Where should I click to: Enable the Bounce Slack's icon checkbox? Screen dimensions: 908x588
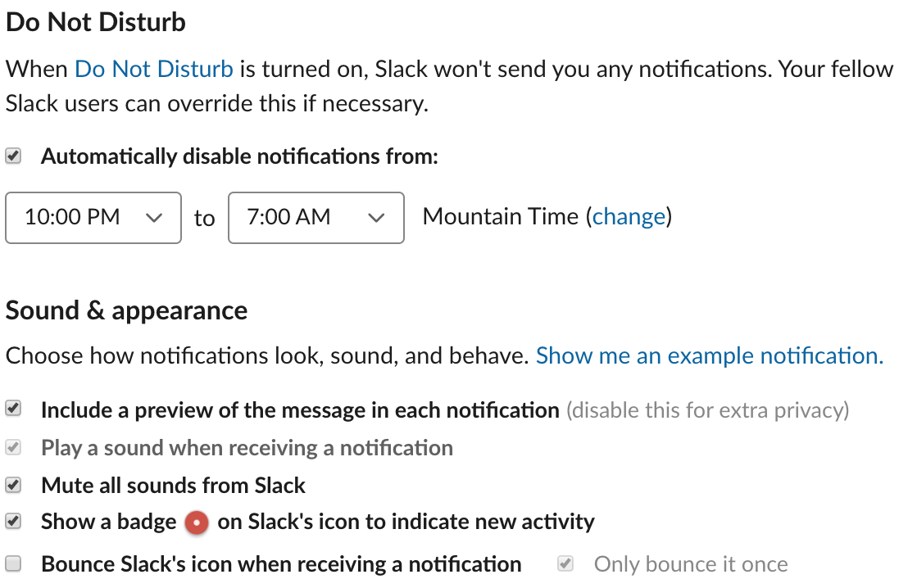13,563
